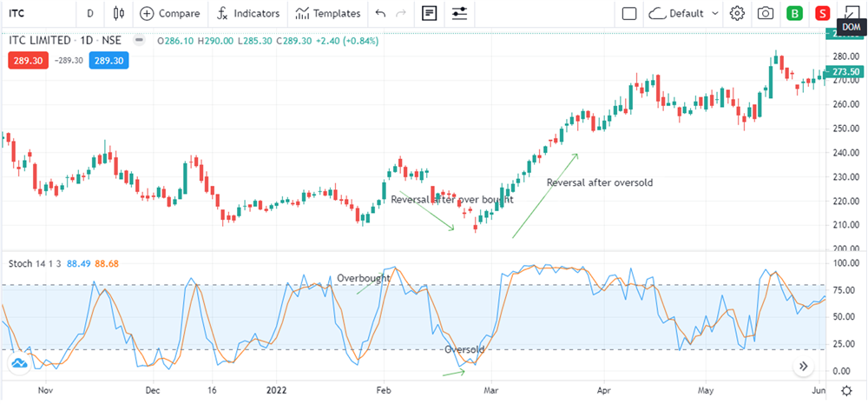868x404 pixels.
Task: Undo the last chart action
Action: 380,13
